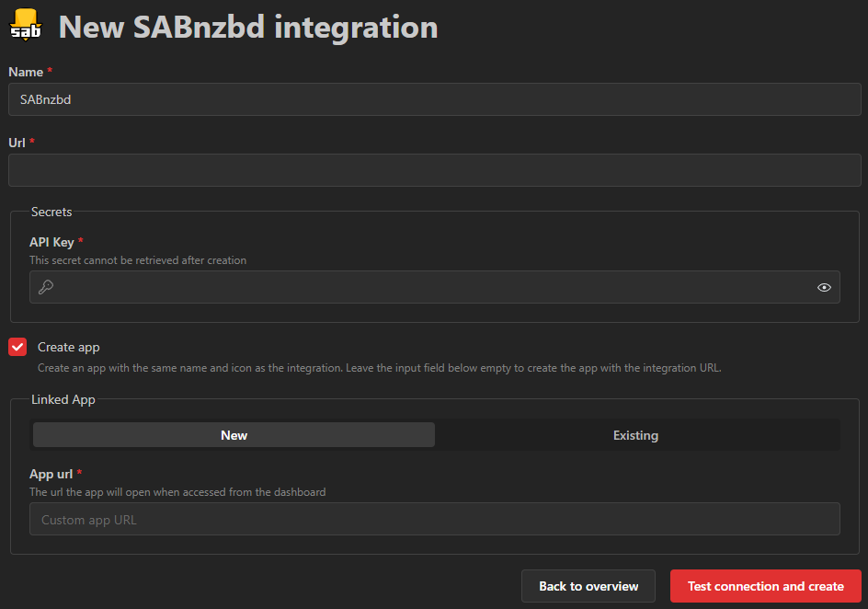Click the API Key label
Image resolution: width=868 pixels, height=609 pixels.
click(x=51, y=242)
